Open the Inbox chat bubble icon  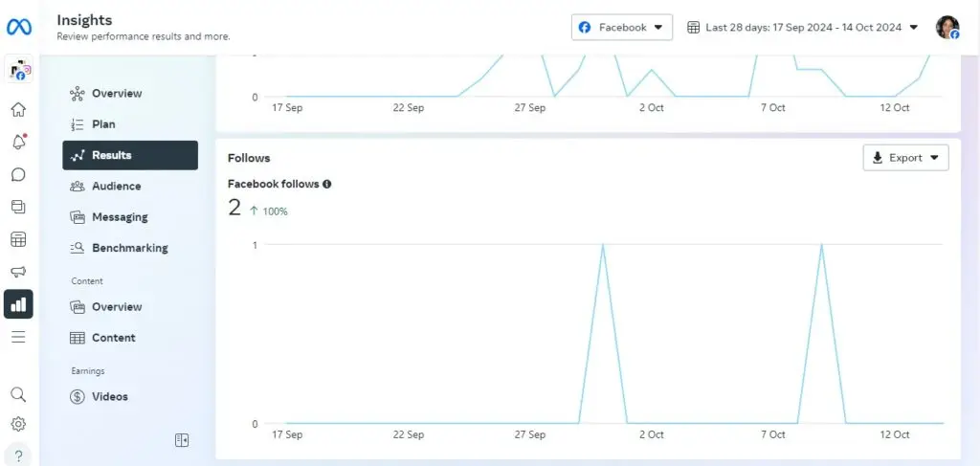(18, 175)
